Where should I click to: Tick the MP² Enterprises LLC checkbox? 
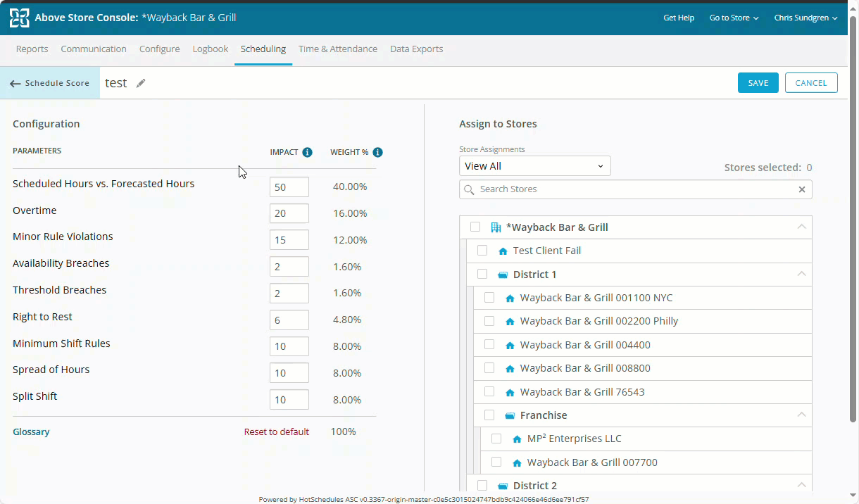(496, 439)
